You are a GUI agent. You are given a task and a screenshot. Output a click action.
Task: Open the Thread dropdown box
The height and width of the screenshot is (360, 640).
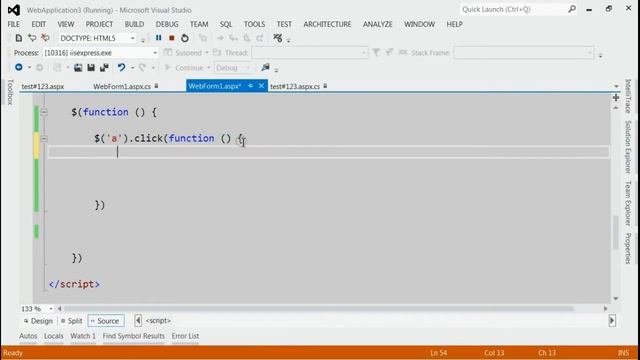[309, 53]
